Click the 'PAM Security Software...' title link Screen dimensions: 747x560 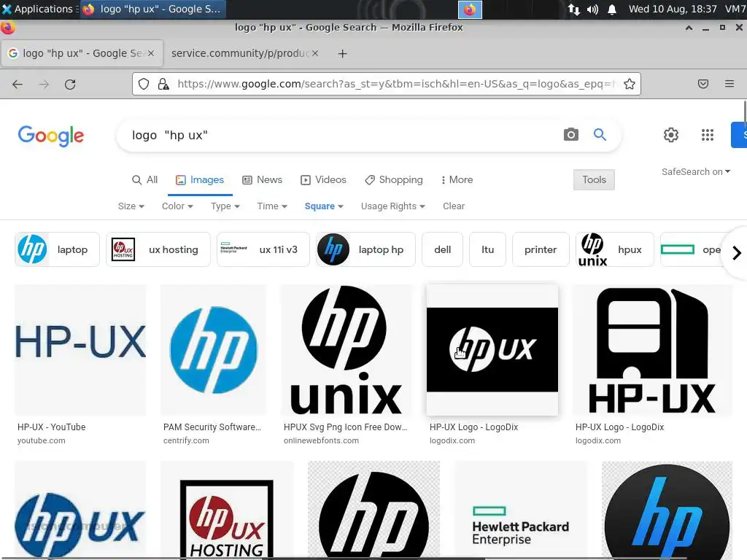212,427
